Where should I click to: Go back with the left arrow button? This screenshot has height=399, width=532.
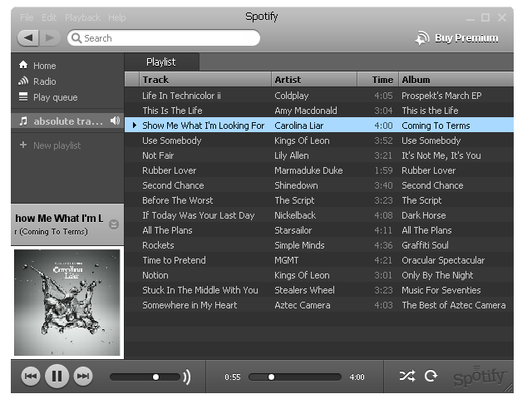tap(28, 38)
